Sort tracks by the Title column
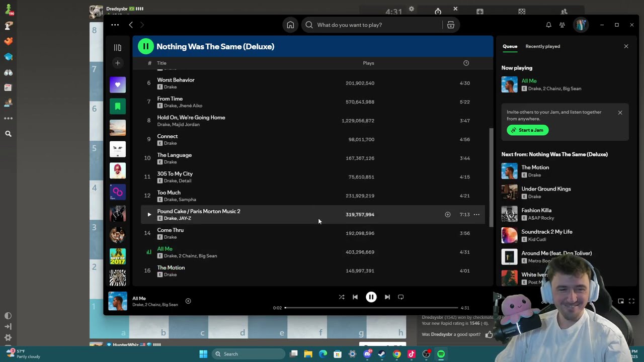Screen dimensions: 644x362 (162, 63)
